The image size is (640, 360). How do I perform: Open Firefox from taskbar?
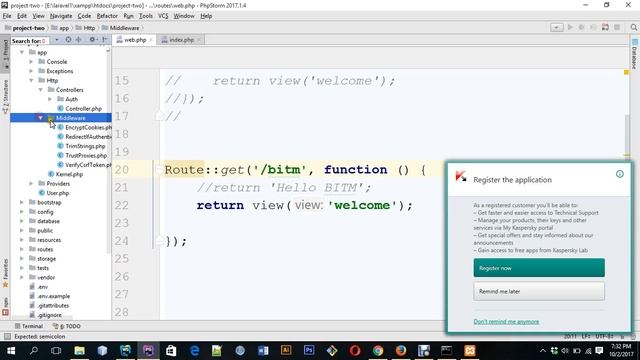coord(400,350)
